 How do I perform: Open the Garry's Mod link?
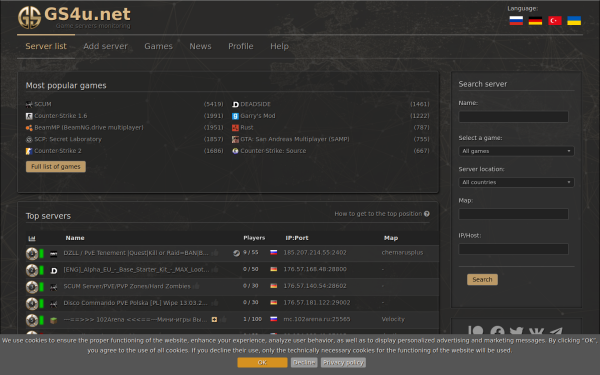[x=258, y=116]
